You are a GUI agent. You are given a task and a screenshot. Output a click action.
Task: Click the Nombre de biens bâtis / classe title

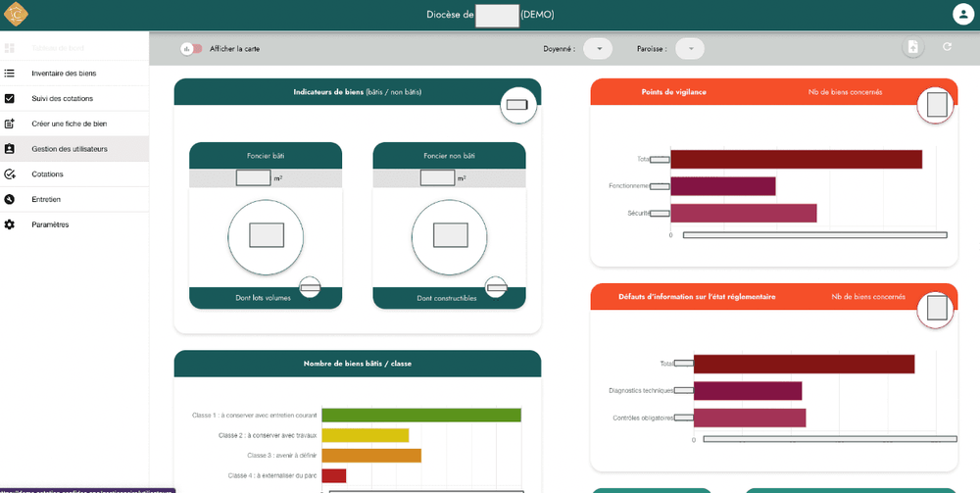pyautogui.click(x=358, y=364)
